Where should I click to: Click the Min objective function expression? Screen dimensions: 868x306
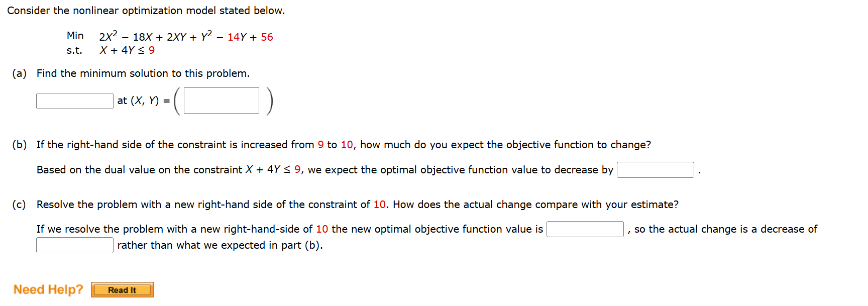pos(186,36)
